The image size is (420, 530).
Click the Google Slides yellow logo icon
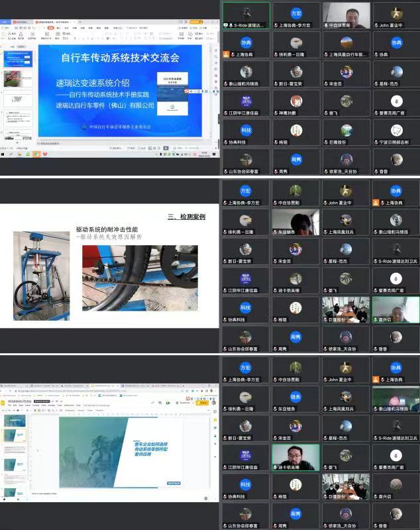4,402
